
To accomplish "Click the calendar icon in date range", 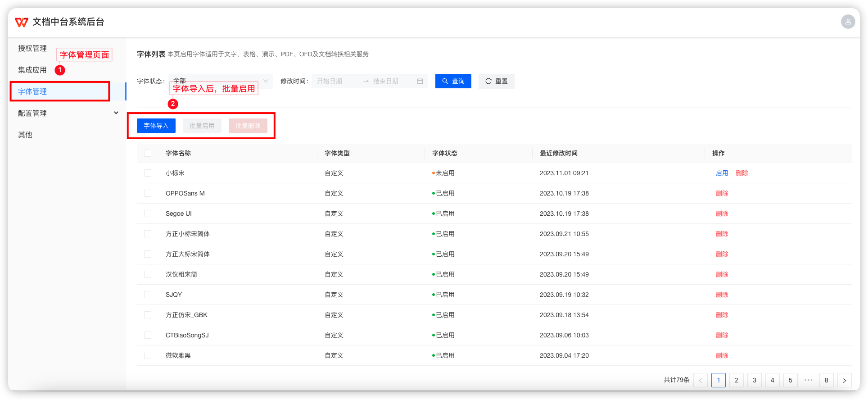I will tap(420, 81).
